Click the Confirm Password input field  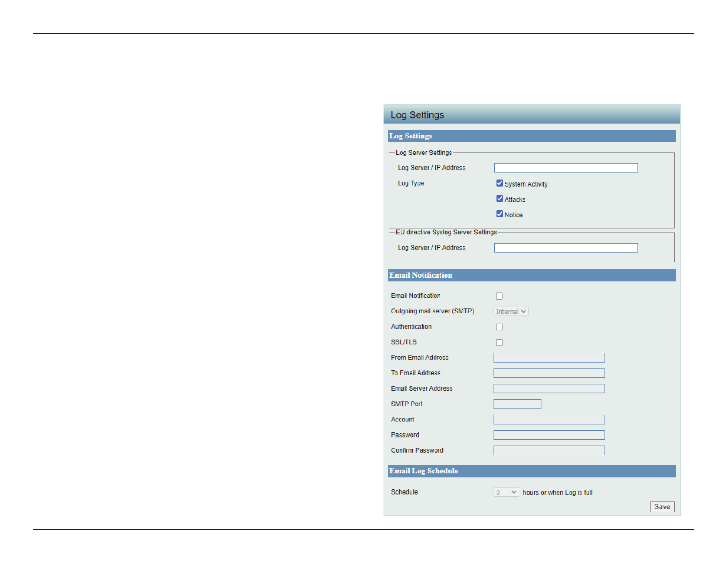click(549, 450)
